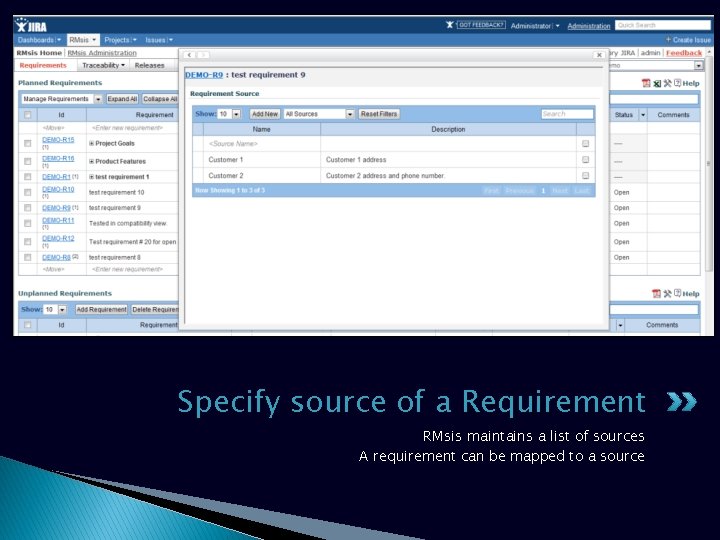Close the Requirement Source dialog
Viewport: 720px width, 540px height.
(599, 55)
